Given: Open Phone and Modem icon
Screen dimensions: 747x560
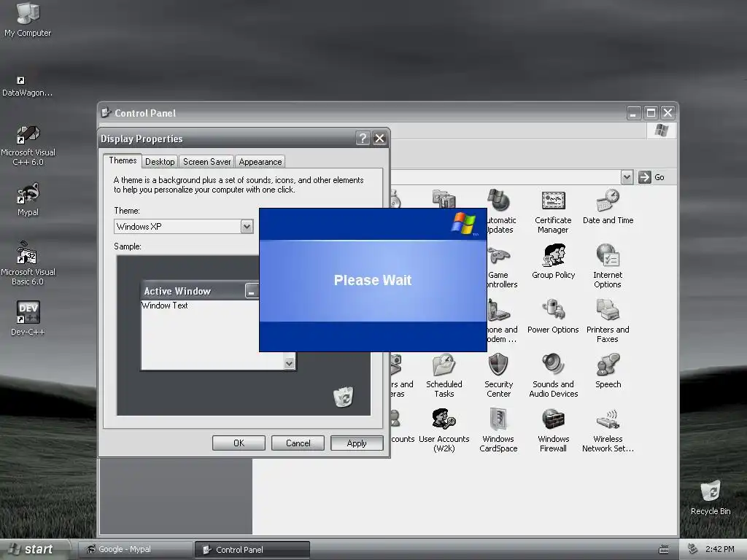Looking at the screenshot, I should [502, 322].
